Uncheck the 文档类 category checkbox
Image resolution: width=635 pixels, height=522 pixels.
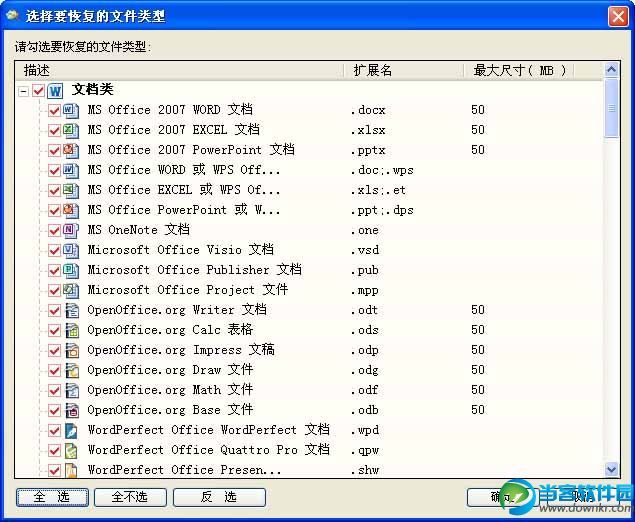tap(38, 90)
